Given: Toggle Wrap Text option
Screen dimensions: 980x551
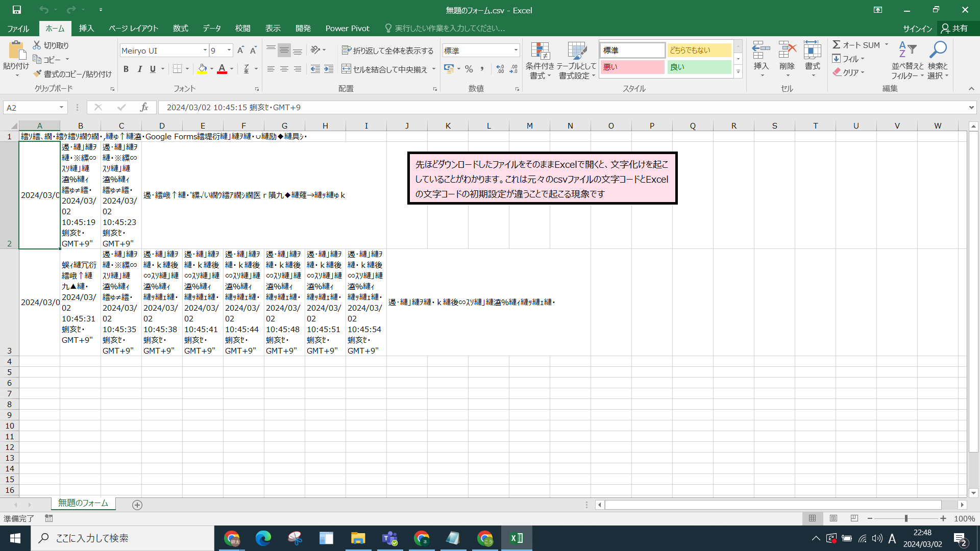Looking at the screenshot, I should pyautogui.click(x=387, y=50).
